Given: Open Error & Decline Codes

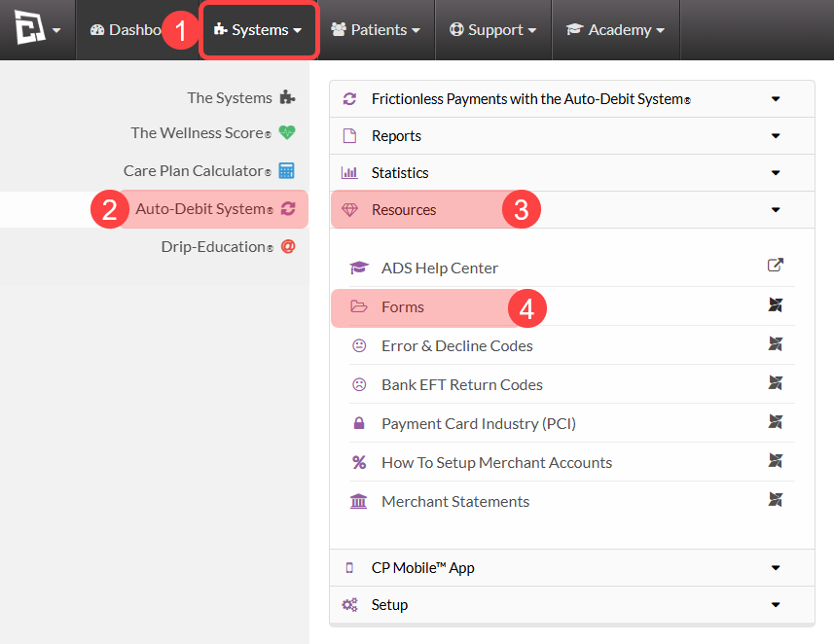Looking at the screenshot, I should tap(456, 345).
